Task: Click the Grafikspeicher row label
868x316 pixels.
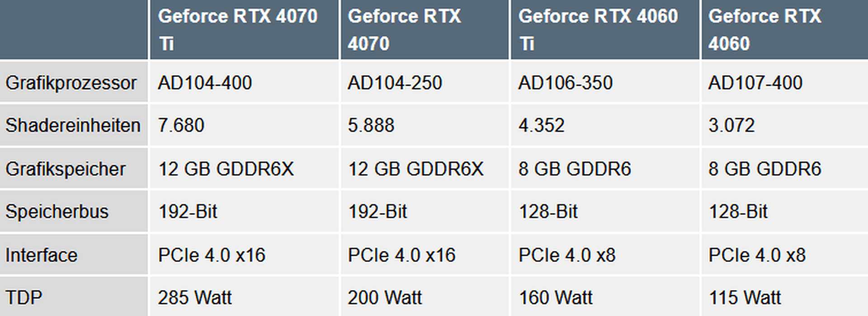Action: [66, 169]
